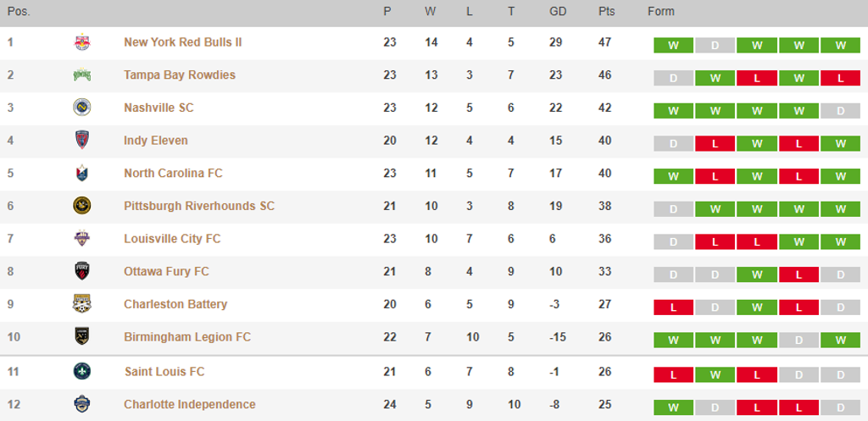Select the Saint Louis FC badge

point(82,371)
